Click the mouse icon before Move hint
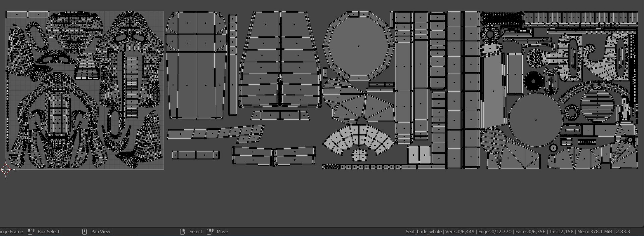644x236 pixels. 210,231
